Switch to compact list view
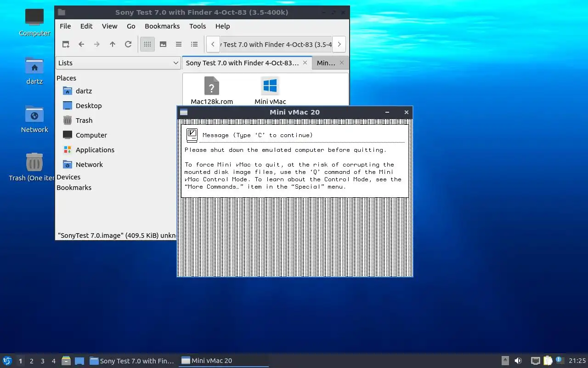This screenshot has height=368, width=588. [179, 45]
